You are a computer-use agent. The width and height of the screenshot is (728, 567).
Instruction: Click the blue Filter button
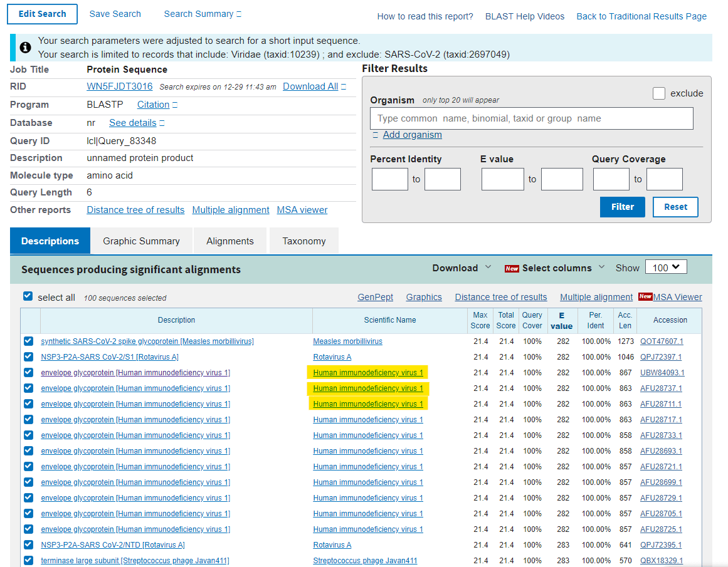pos(622,207)
